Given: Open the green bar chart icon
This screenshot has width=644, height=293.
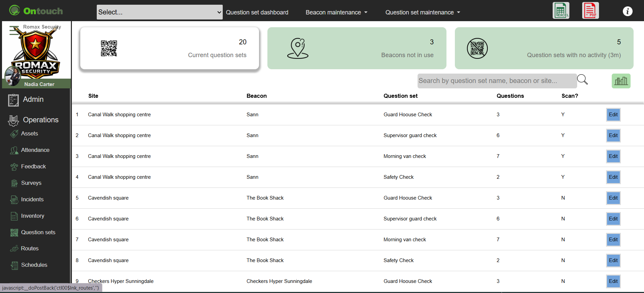Looking at the screenshot, I should coord(621,81).
